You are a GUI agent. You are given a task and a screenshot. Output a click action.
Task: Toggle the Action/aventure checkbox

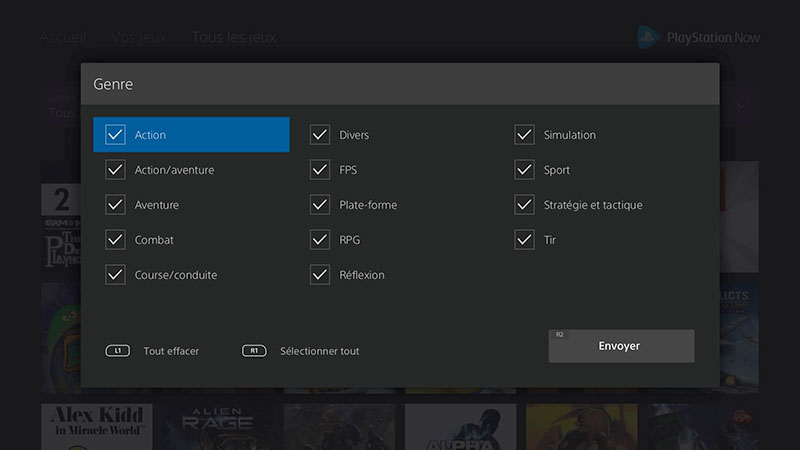pyautogui.click(x=116, y=170)
